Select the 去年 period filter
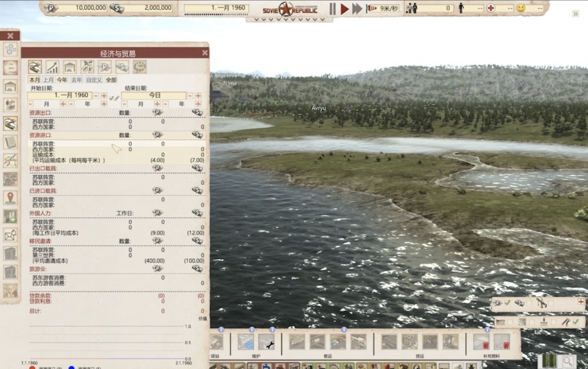588x369 pixels. tap(77, 80)
